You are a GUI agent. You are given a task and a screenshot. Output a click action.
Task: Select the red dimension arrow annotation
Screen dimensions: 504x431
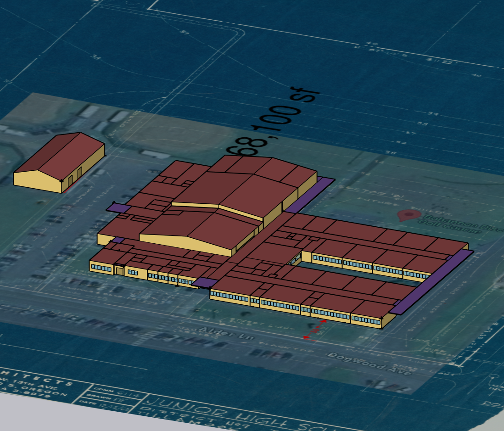pos(315,329)
